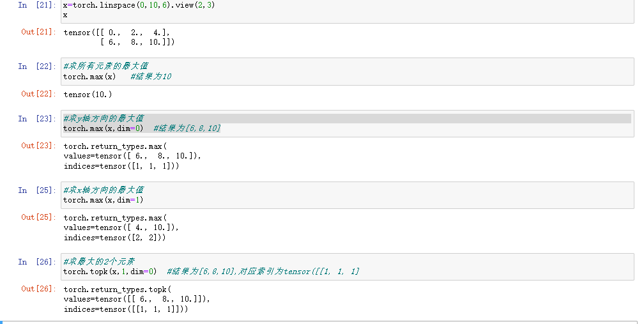
Task: Click the torch.max(x,dim=1) code cell
Action: 348,195
